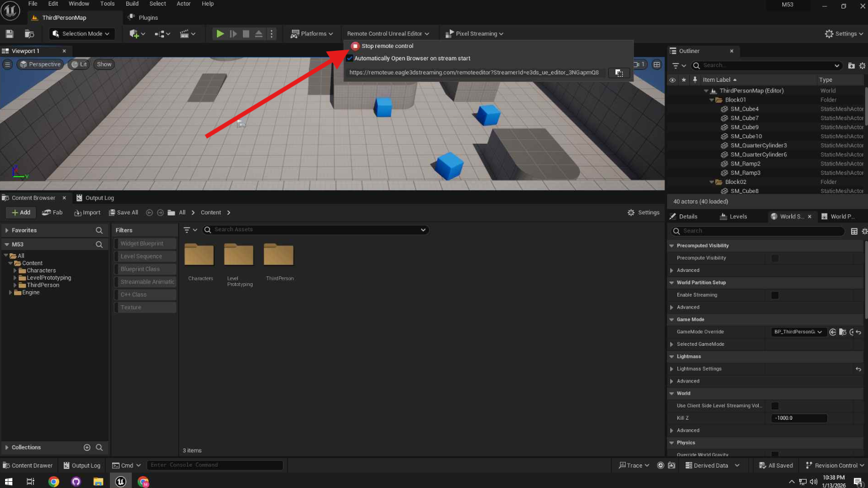The image size is (868, 488).
Task: Tick the Enable Streaming checkbox
Action: [775, 295]
